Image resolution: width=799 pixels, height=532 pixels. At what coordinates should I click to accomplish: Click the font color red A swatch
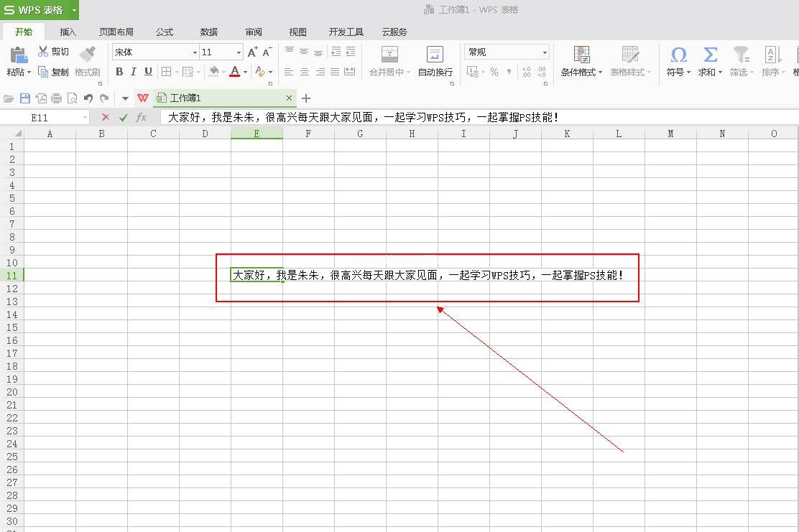pos(235,72)
